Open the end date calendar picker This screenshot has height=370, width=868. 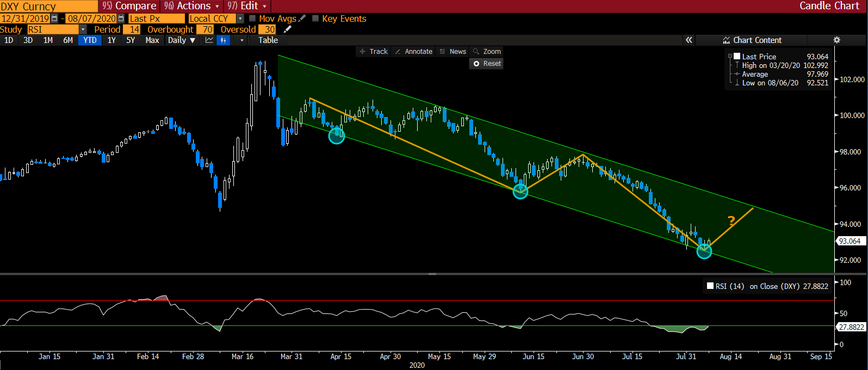click(121, 18)
